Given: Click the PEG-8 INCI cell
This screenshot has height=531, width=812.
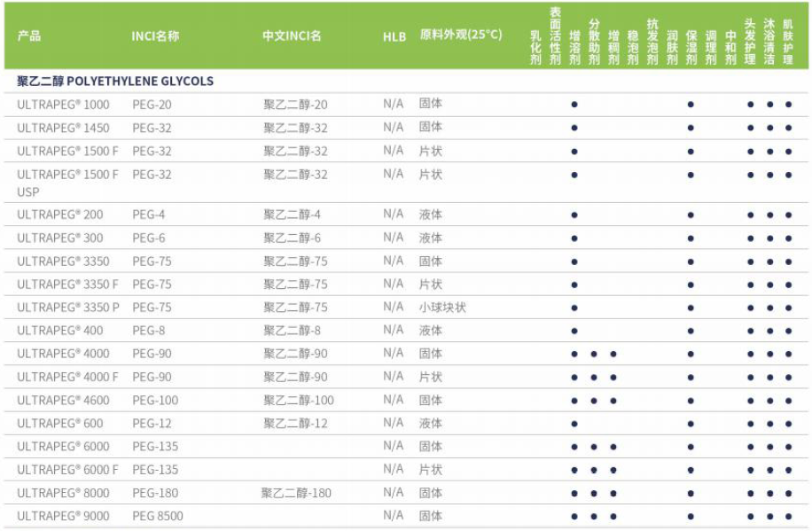Looking at the screenshot, I should tap(149, 331).
